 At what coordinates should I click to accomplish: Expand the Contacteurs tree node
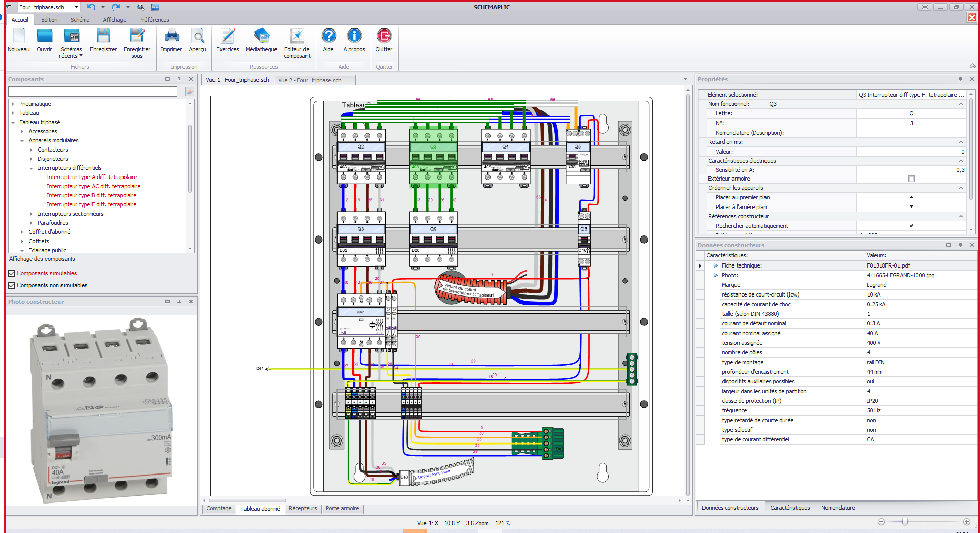tap(32, 150)
